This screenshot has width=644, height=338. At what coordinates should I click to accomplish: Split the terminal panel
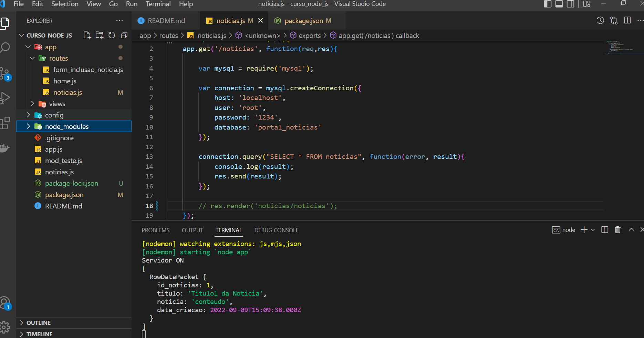point(605,229)
